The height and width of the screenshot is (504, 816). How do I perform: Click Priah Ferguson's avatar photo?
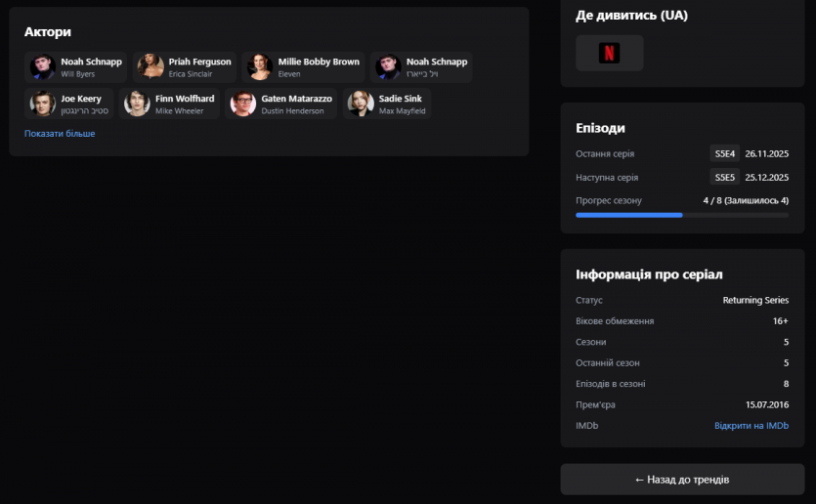click(150, 66)
